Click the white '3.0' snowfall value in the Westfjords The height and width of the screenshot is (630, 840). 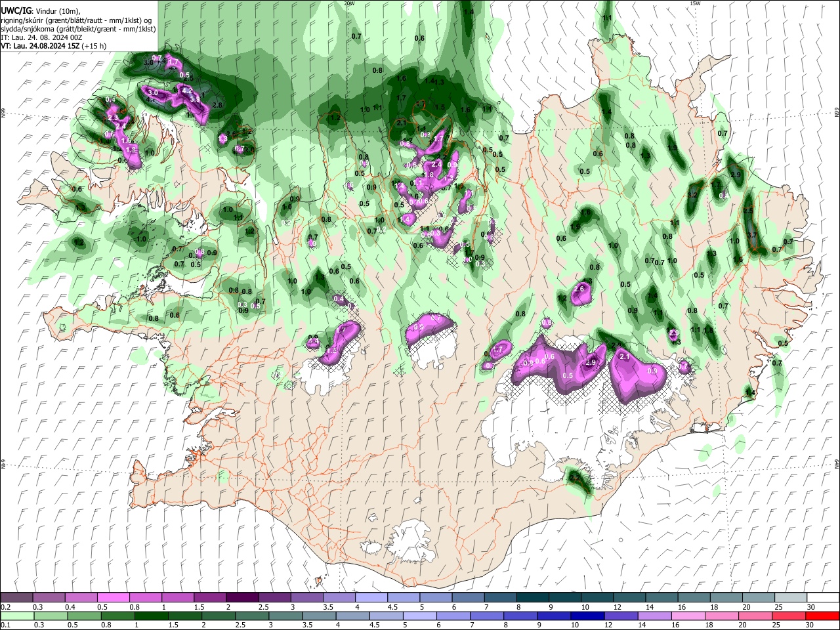click(152, 94)
